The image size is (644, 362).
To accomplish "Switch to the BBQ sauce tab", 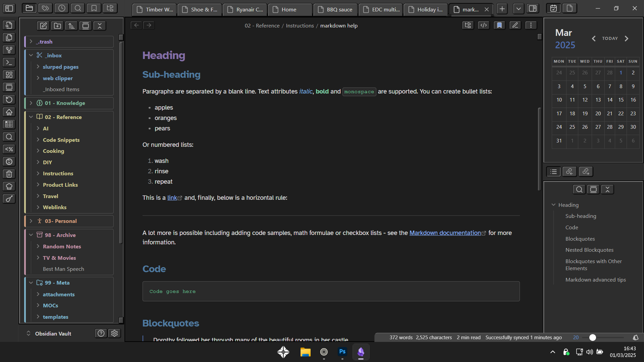I will 335,9.
